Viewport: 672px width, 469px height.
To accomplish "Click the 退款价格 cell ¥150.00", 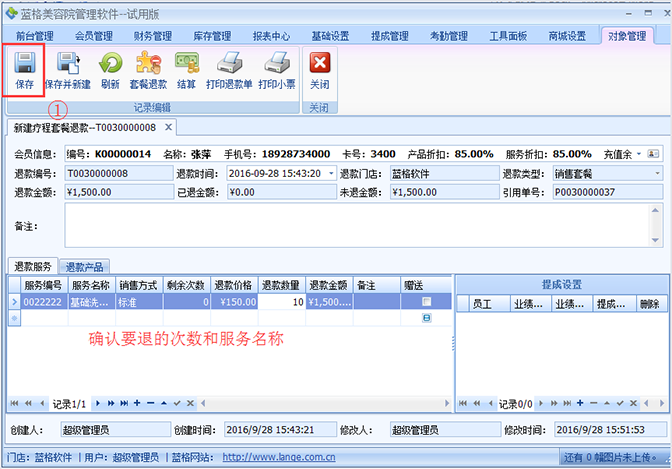I will click(x=234, y=302).
